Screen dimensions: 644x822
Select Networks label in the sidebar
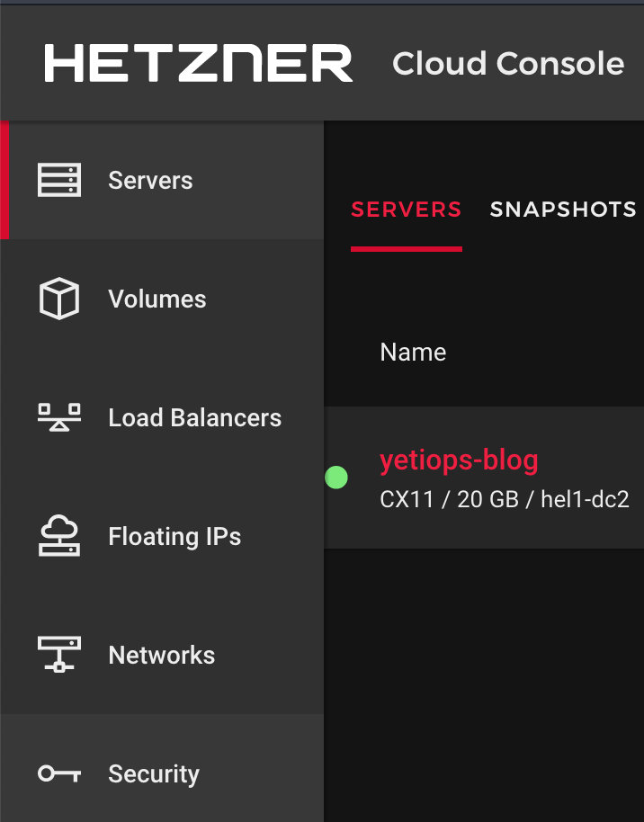pyautogui.click(x=162, y=655)
